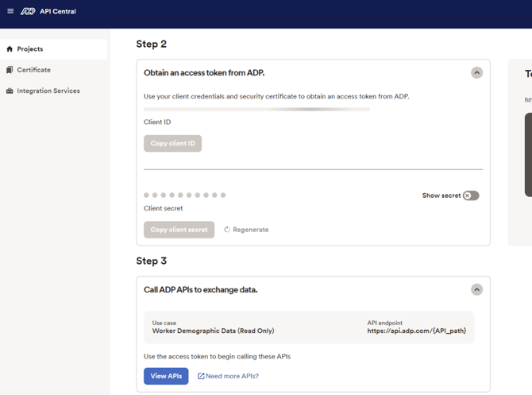
Task: Click Worker Demographic Data (Read Only) text
Action: pyautogui.click(x=213, y=331)
